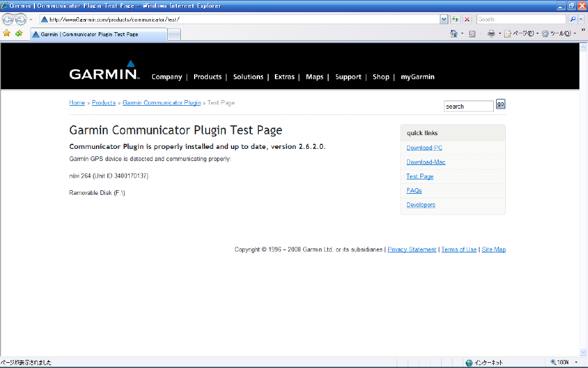Click the Refresh page icon
The image size is (588, 368).
coord(455,20)
